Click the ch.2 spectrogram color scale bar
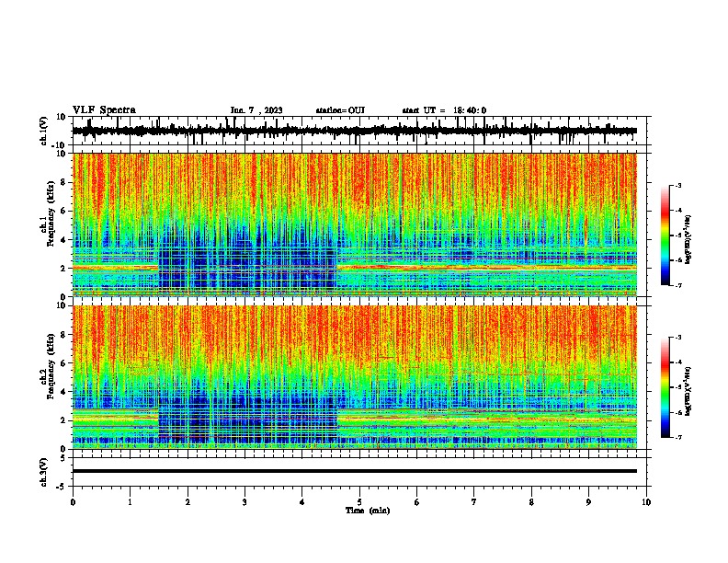 coord(665,387)
